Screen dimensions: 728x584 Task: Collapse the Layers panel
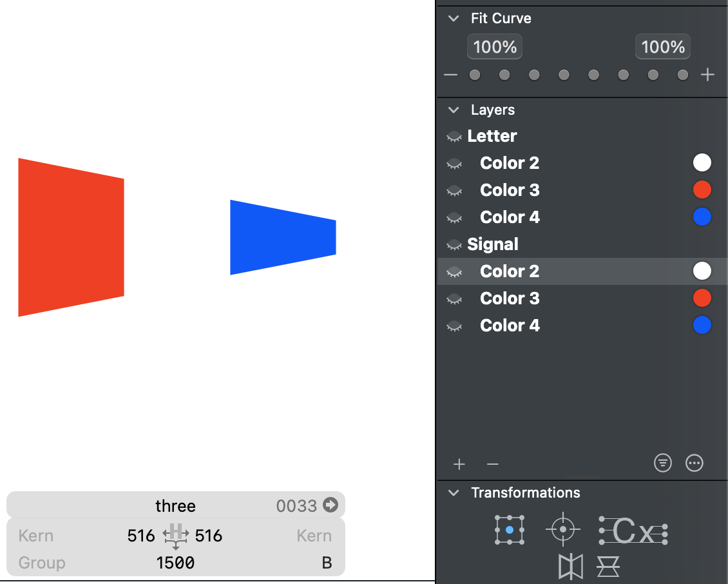[454, 110]
